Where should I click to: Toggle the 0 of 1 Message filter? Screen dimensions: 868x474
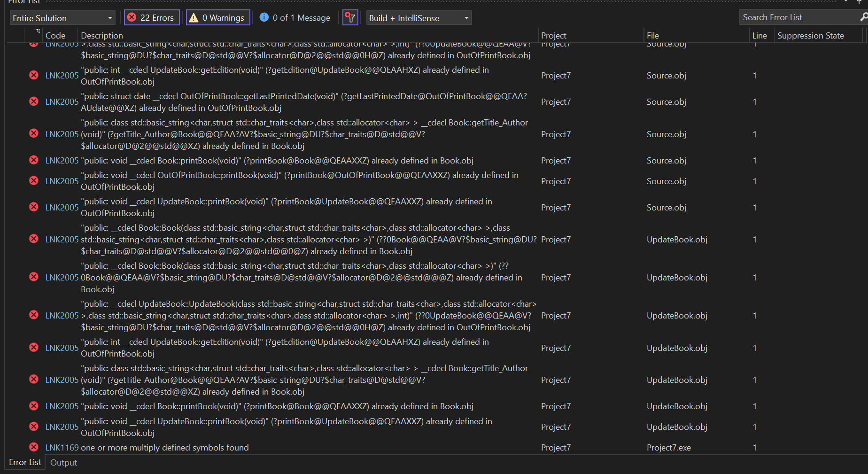[294, 17]
